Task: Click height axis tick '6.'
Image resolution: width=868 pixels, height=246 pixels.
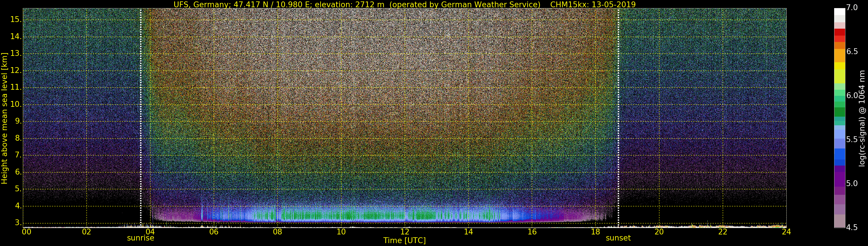Action: coord(18,172)
